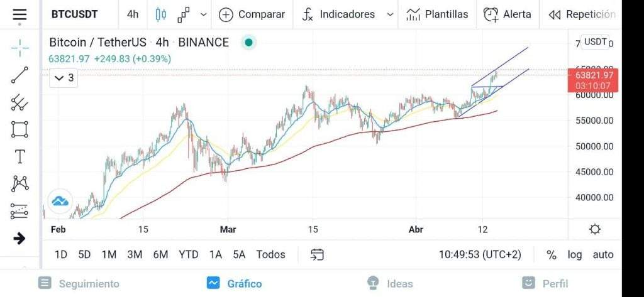Toggle percentage scale mode
The image size is (644, 297).
point(552,254)
